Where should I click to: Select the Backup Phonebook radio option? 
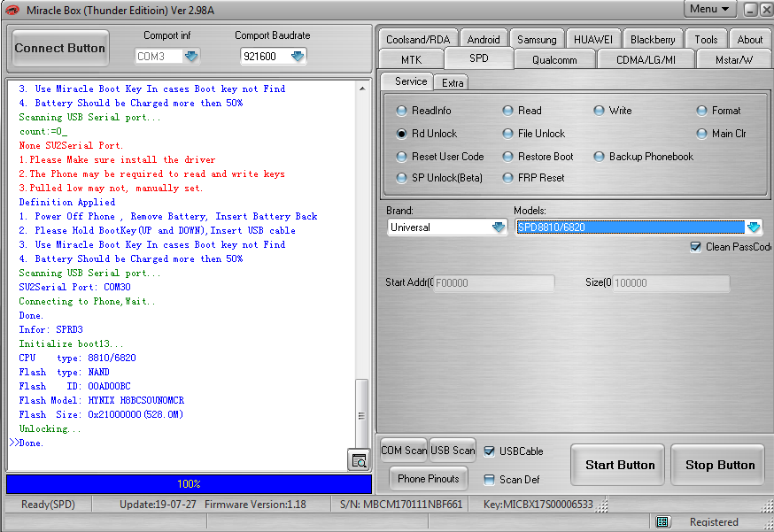(644, 157)
